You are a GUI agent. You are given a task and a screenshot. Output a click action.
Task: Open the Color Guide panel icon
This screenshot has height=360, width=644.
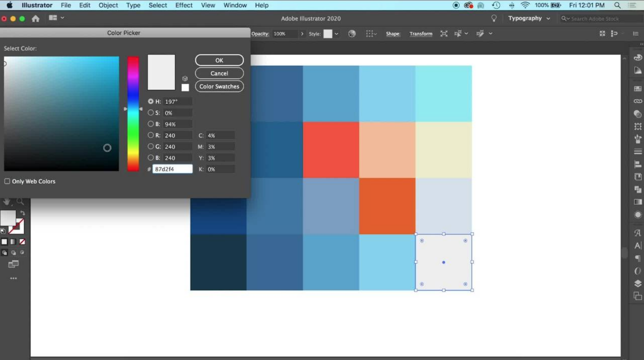click(638, 70)
